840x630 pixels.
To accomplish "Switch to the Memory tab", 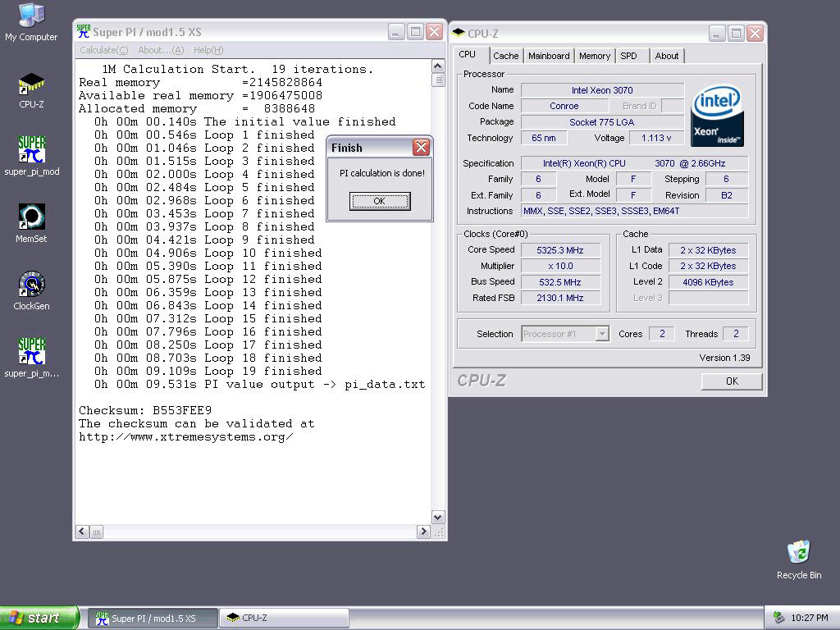I will 595,56.
